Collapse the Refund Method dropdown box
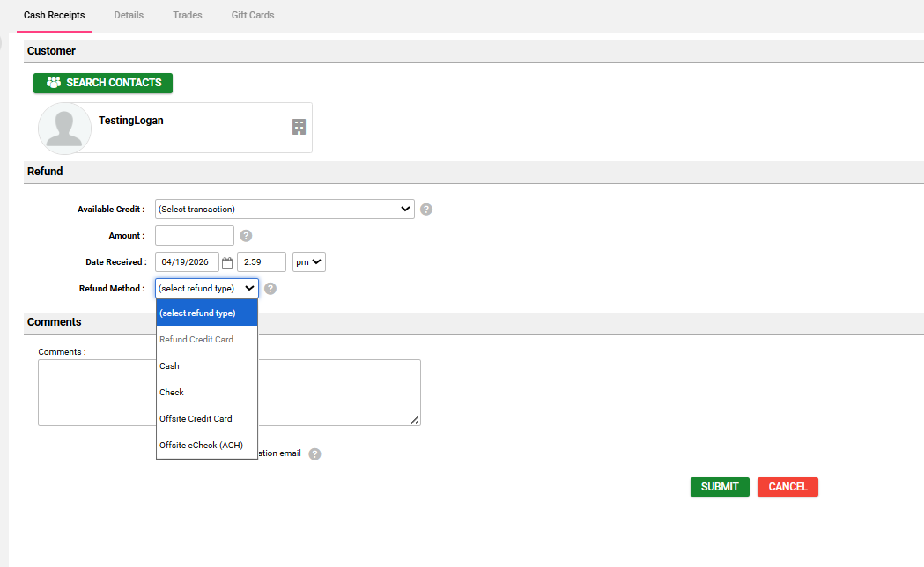 tap(207, 288)
